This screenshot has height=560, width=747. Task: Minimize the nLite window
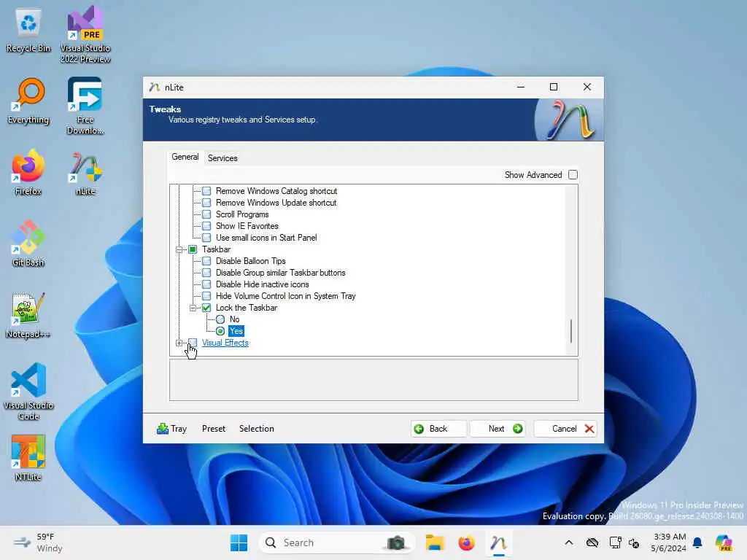coord(521,87)
